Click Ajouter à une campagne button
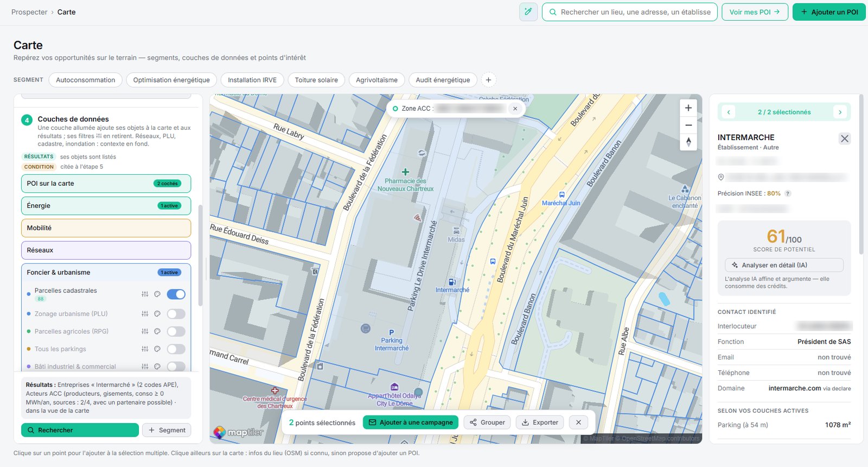This screenshot has width=868, height=467. coord(411,422)
